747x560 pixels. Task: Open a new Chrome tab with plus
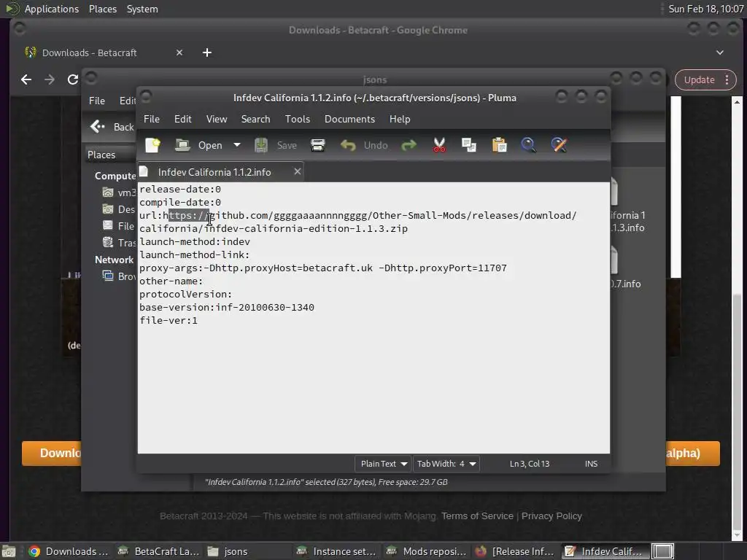(206, 52)
